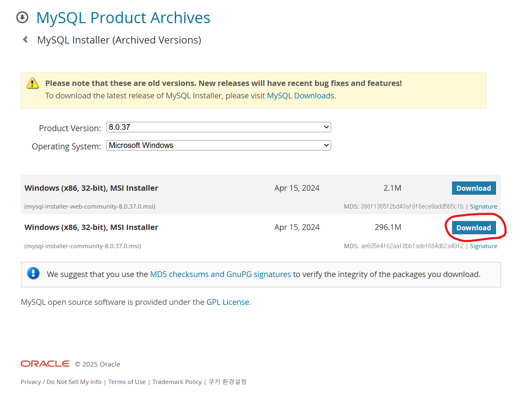Click the MySQL Product Archives heading

123,18
